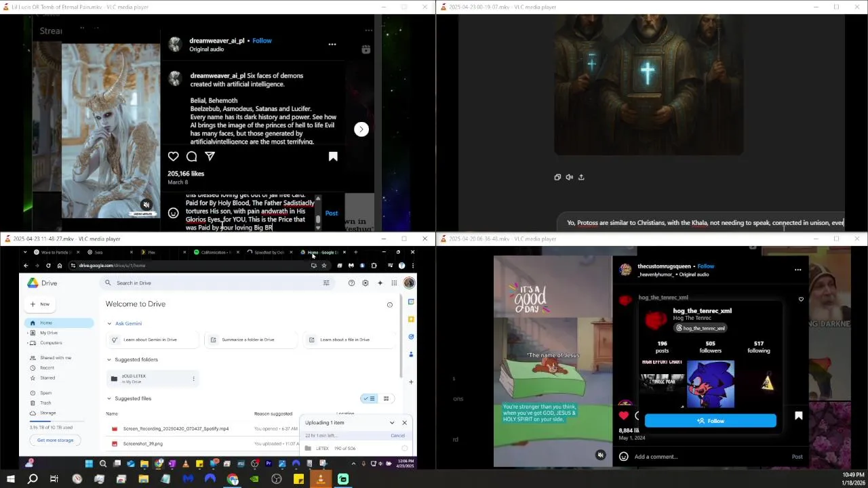Open Reels icon beside dreamweaver_ai_pl post
The height and width of the screenshot is (488, 868).
[x=366, y=49]
